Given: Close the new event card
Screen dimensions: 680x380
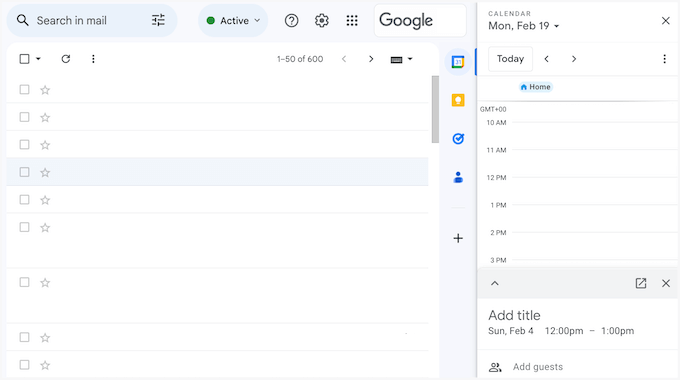Looking at the screenshot, I should click(x=666, y=283).
